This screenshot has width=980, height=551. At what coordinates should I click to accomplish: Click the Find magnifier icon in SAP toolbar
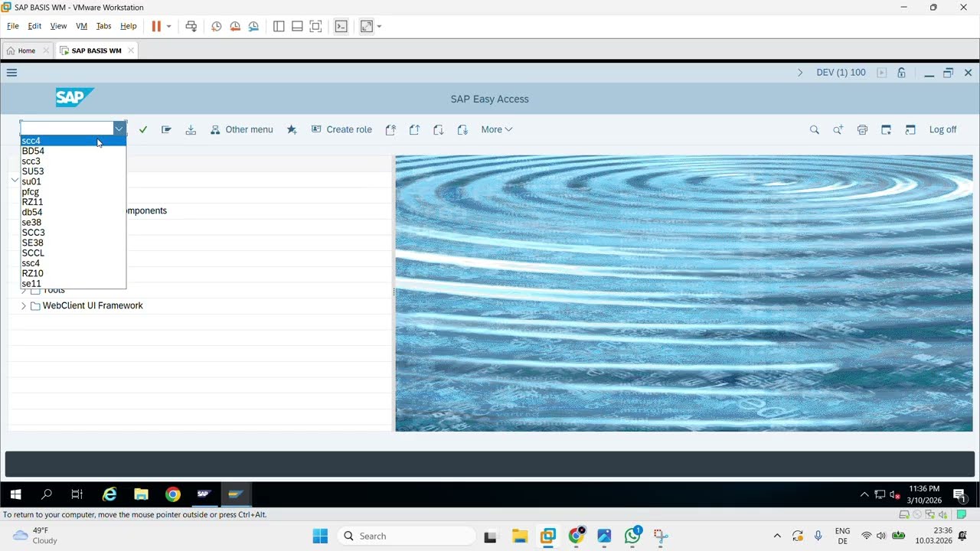click(x=815, y=129)
